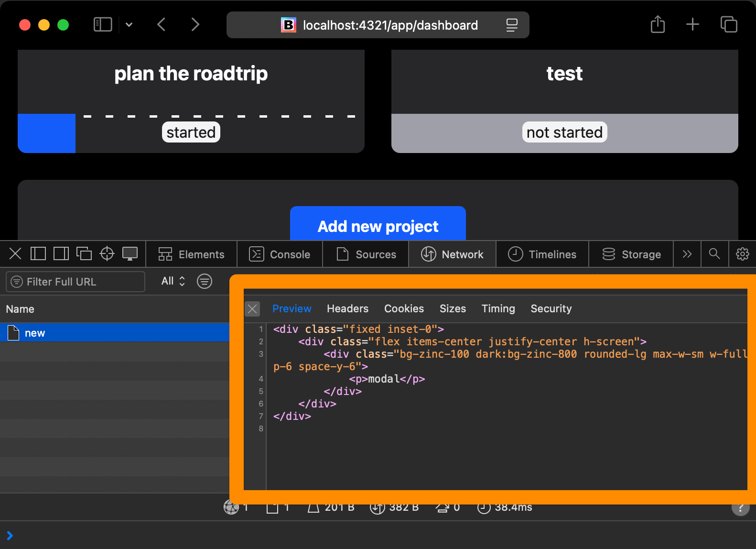Open a new tab with plus icon
The image size is (756, 549).
tap(692, 24)
